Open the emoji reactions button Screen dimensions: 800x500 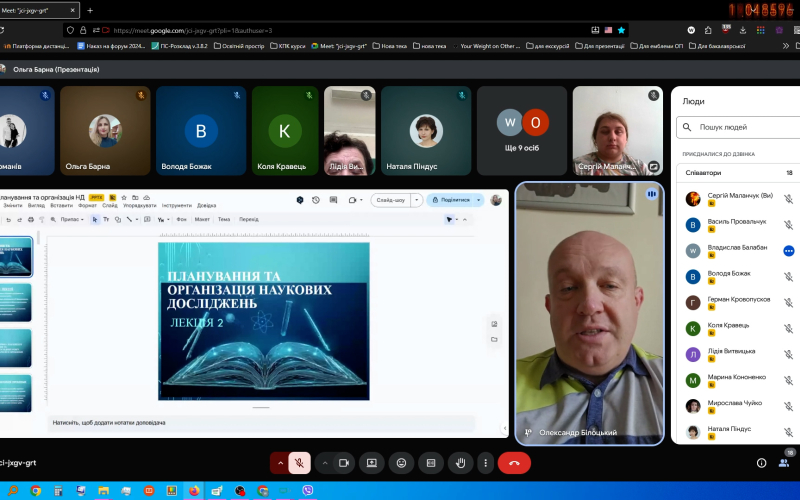coord(401,463)
